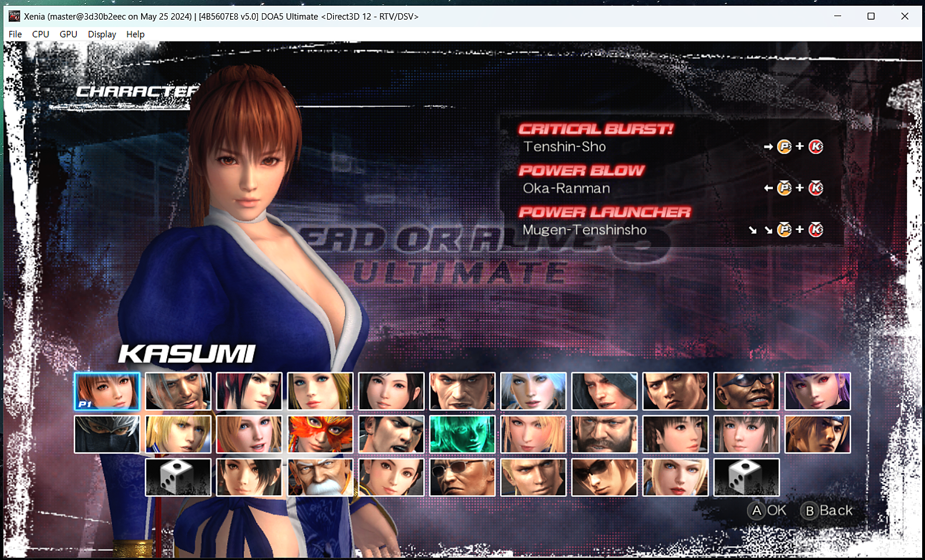Click the CRITICAL BURST! heading
This screenshot has height=560, width=925.
pyautogui.click(x=596, y=129)
